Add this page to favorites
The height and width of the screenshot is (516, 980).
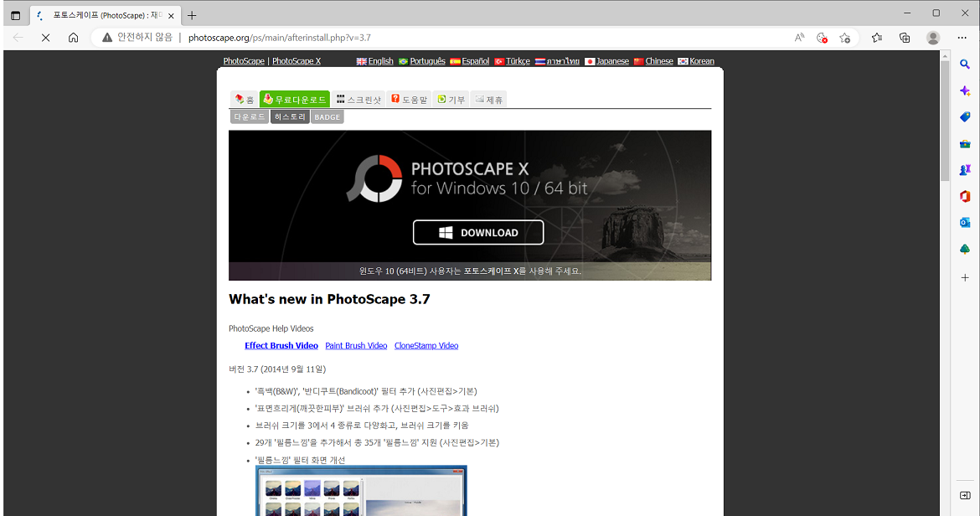click(845, 38)
